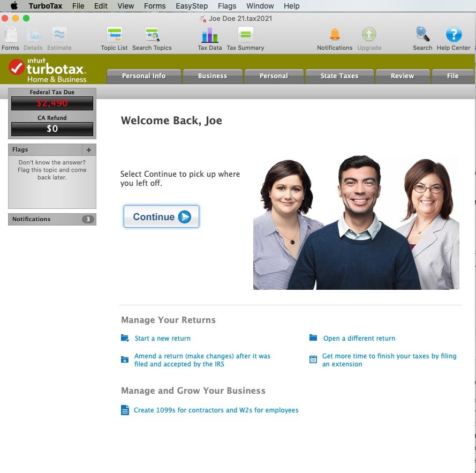Click the TurboTax checkmark logo
This screenshot has height=473, width=476.
pos(17,67)
